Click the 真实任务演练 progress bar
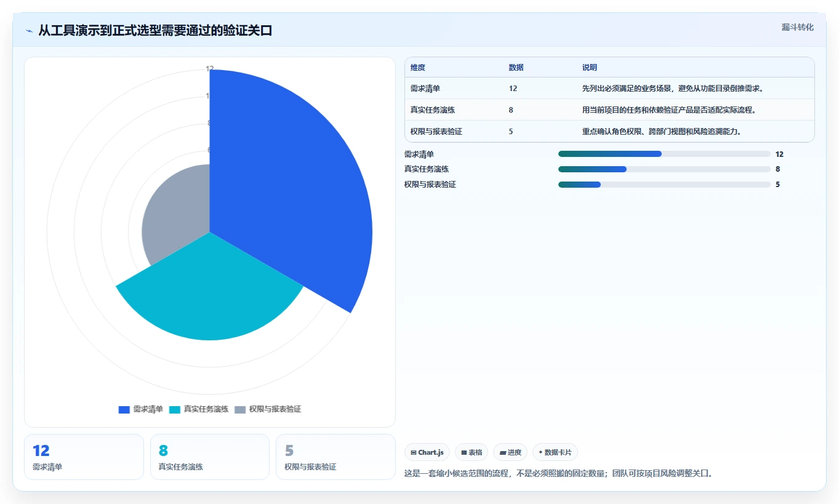 (664, 169)
